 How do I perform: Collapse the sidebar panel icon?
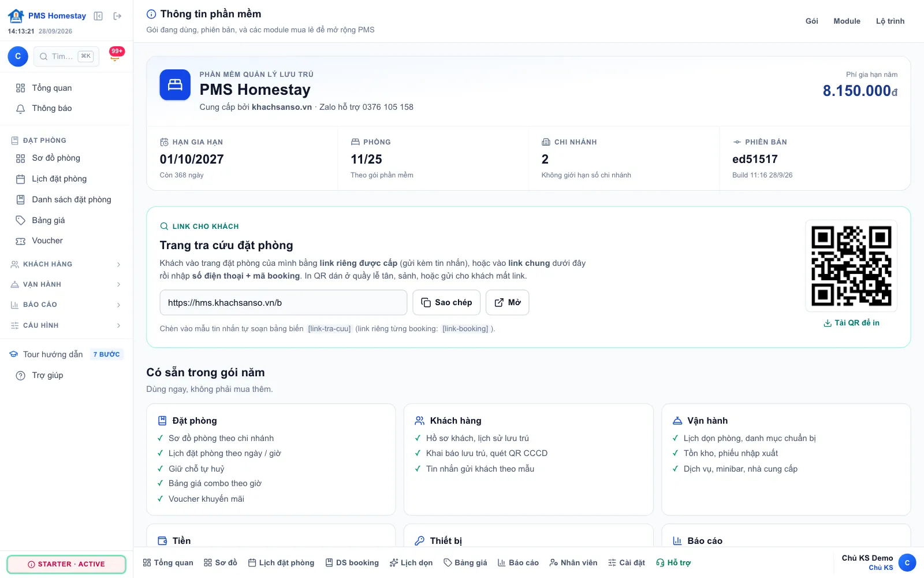click(x=98, y=16)
